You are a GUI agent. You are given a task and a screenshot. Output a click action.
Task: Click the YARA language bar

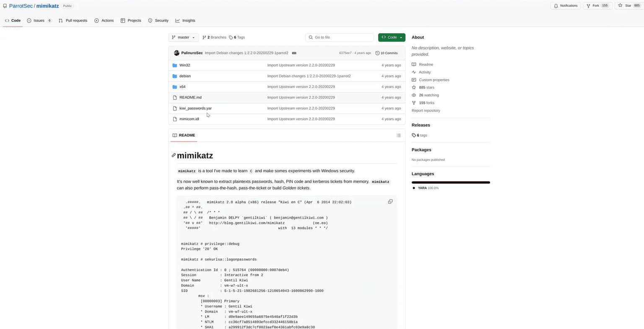[x=450, y=182]
